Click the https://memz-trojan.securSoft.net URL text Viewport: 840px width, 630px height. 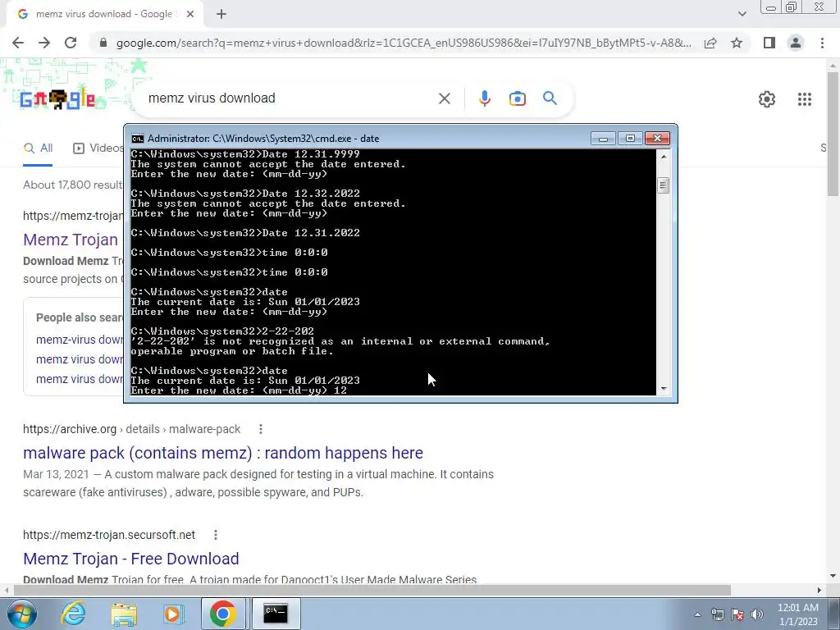(x=109, y=535)
